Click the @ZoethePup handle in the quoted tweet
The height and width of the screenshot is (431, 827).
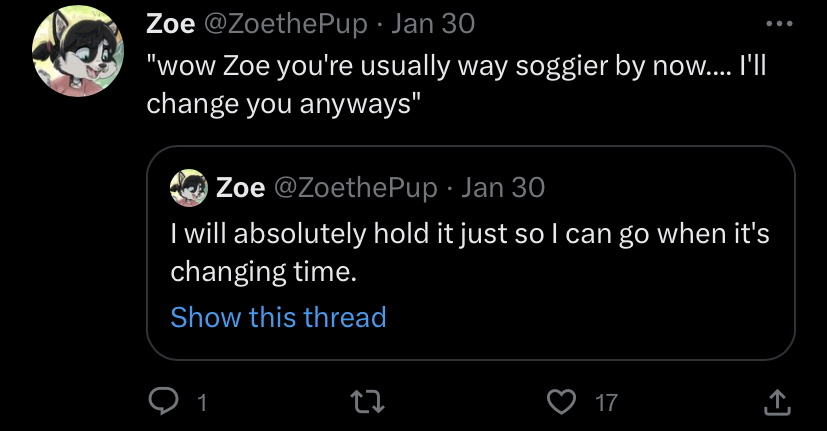coord(355,187)
